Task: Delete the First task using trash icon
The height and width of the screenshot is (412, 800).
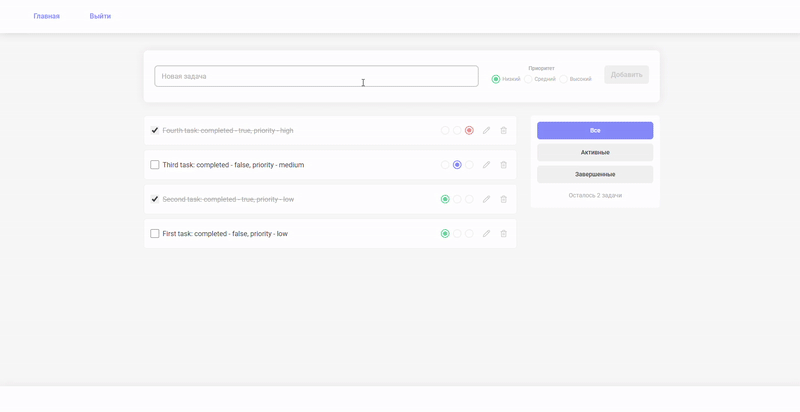Action: coord(504,234)
